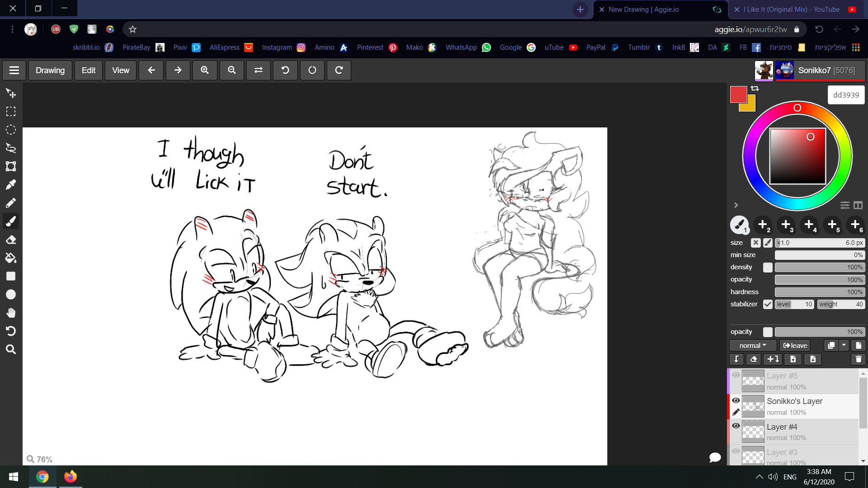Swap foreground and background colors
Viewport: 868px width, 488px height.
[755, 89]
